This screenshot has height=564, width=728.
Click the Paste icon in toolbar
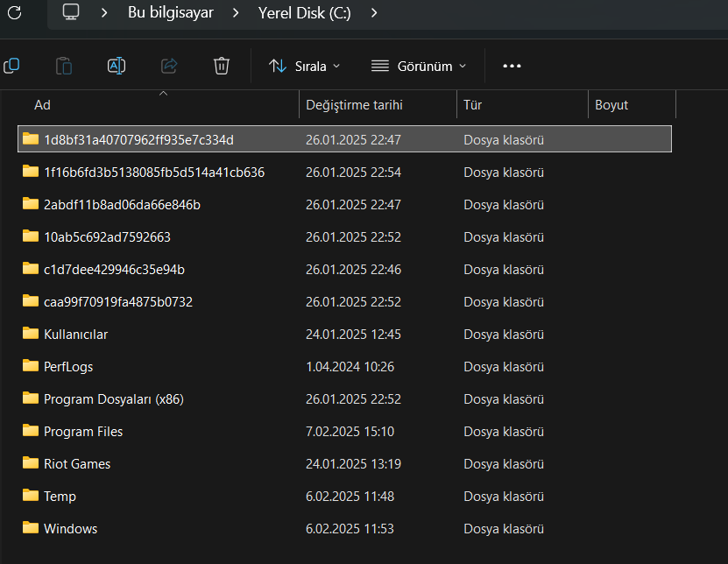pyautogui.click(x=64, y=66)
